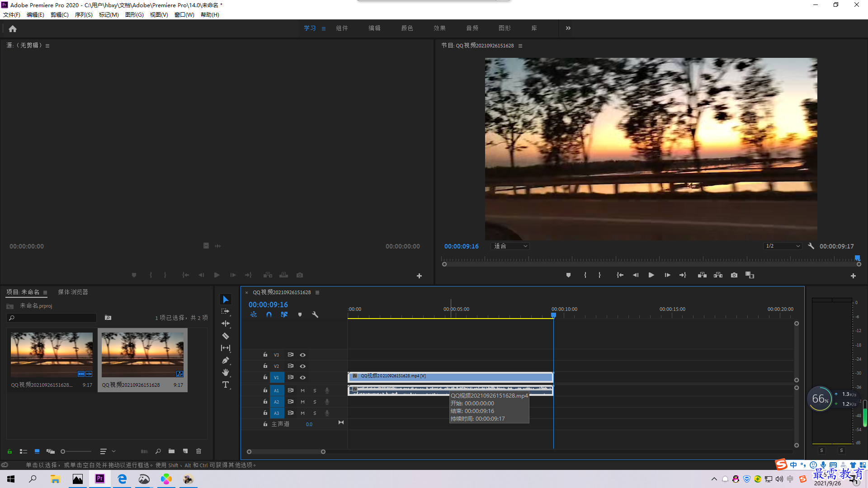Open the zoom level dropdown 适合

[x=510, y=246]
